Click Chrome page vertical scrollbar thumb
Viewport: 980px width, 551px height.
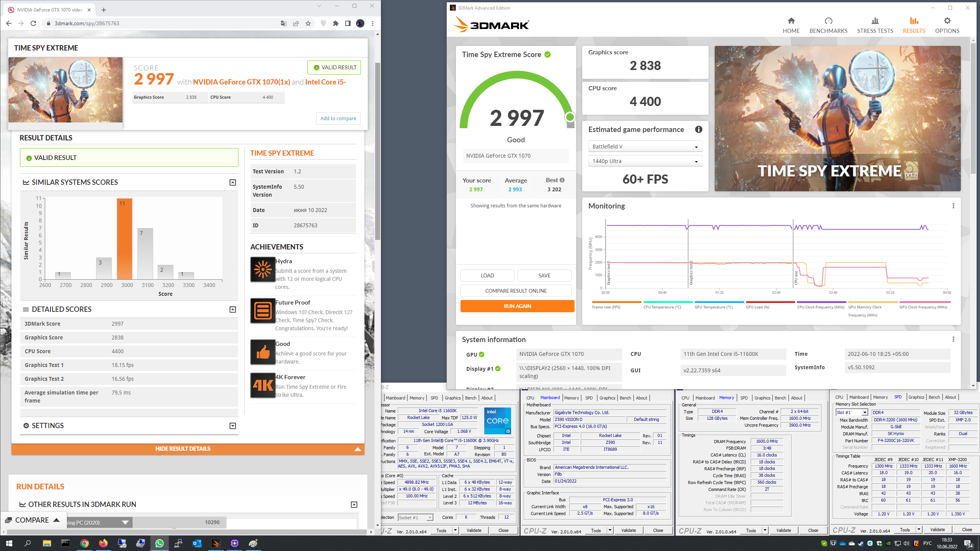point(377,151)
